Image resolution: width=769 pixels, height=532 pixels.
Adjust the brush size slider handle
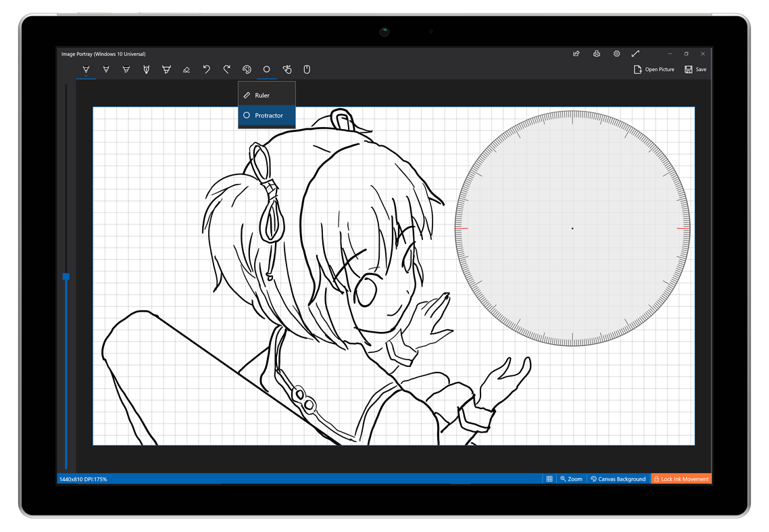pyautogui.click(x=66, y=276)
